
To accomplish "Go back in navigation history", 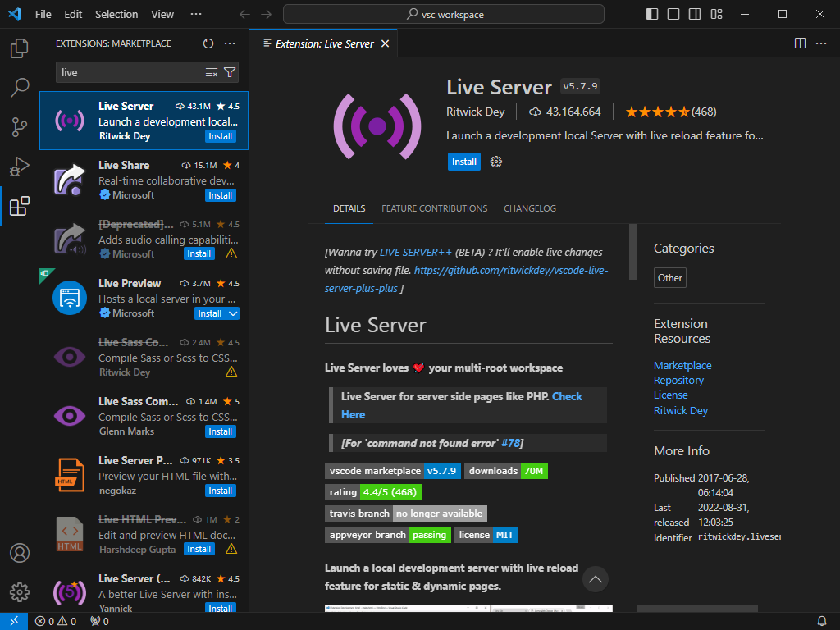I will coord(244,15).
